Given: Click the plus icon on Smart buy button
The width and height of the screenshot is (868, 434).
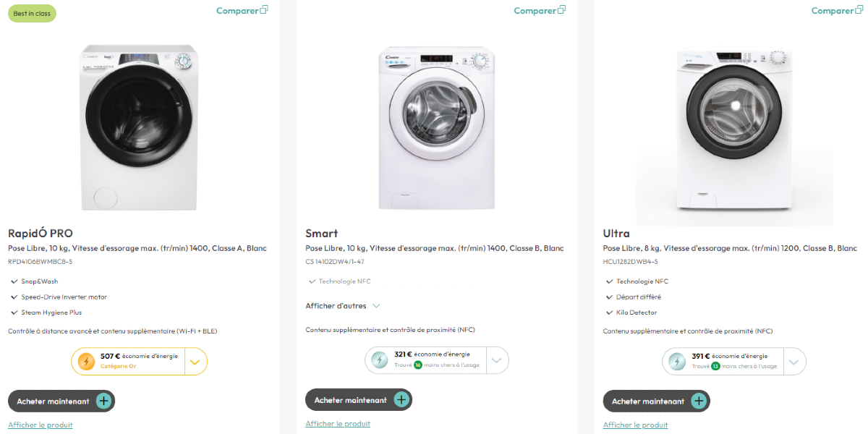Looking at the screenshot, I should [401, 399].
